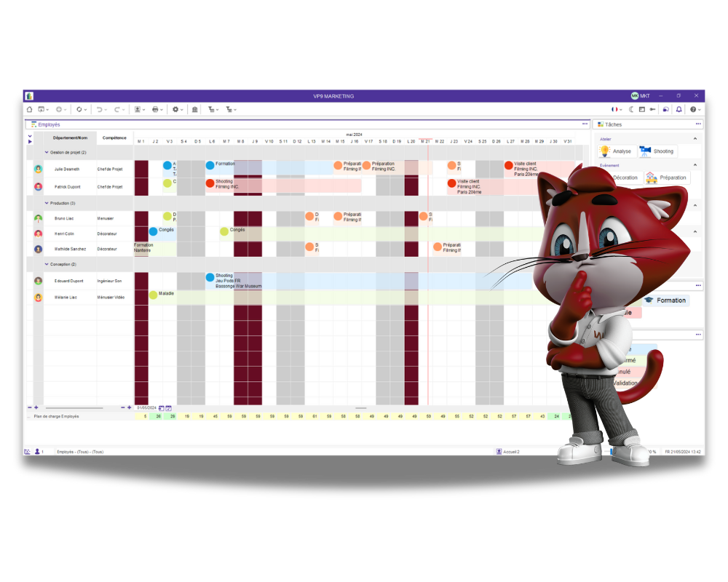Image resolution: width=728 pixels, height=582 pixels.
Task: Click the app logo in title bar
Action: click(x=29, y=96)
